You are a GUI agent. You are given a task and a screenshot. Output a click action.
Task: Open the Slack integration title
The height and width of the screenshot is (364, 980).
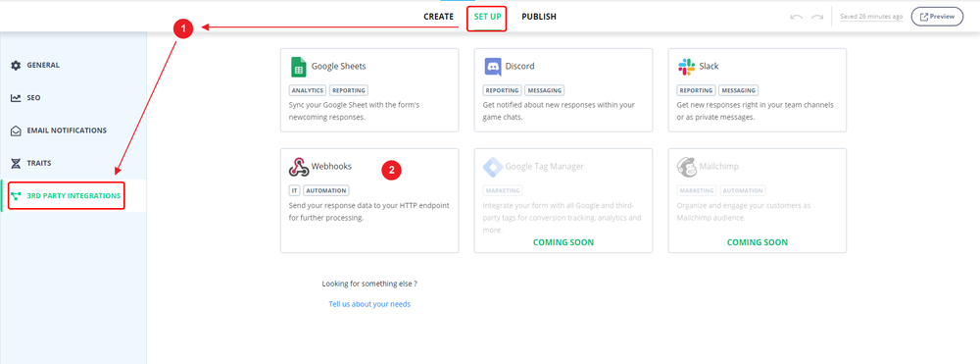pyautogui.click(x=709, y=67)
